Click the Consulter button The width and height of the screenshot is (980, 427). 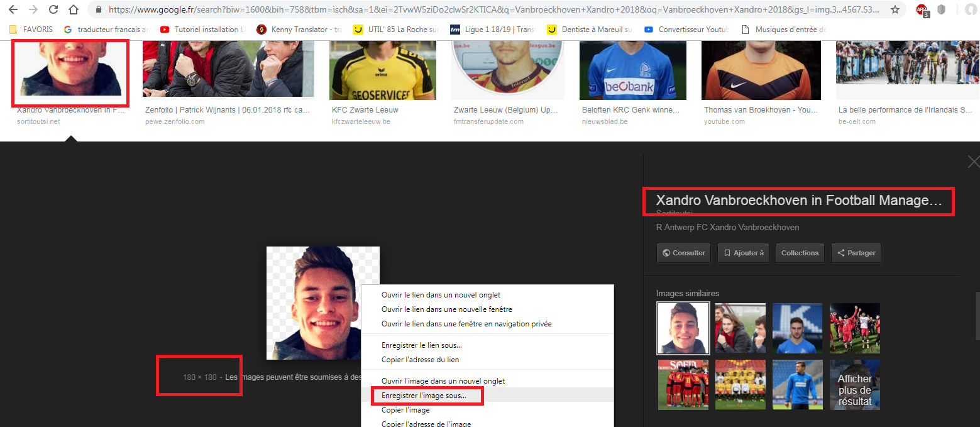tap(683, 253)
